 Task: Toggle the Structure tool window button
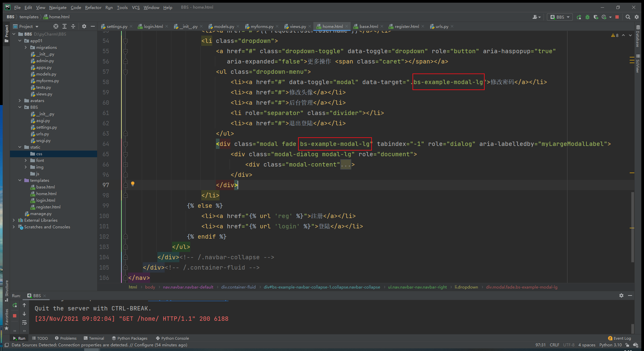click(x=6, y=291)
